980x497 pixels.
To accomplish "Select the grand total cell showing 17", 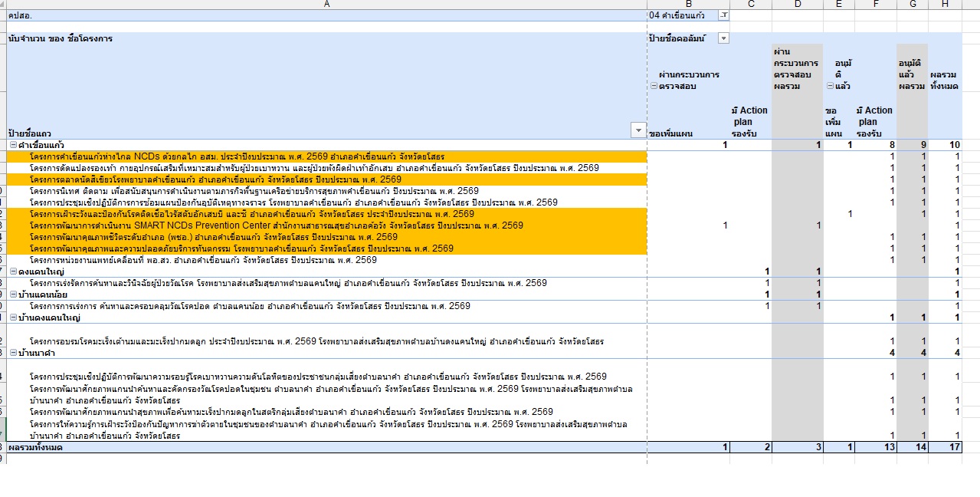I will (946, 447).
